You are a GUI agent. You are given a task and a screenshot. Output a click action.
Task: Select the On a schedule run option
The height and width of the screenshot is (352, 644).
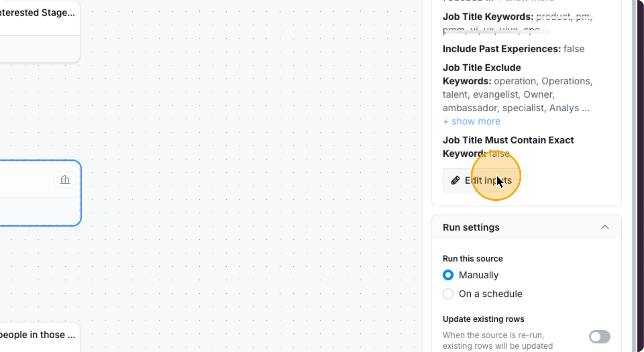[x=448, y=294]
